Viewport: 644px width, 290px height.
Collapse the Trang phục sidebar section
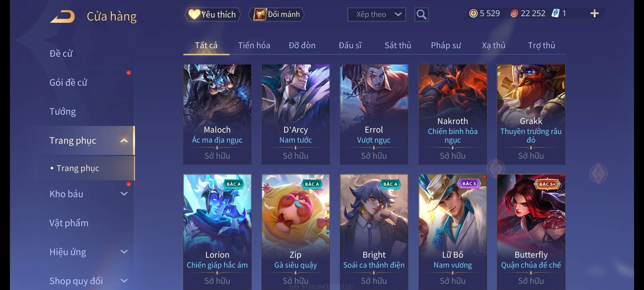click(124, 140)
